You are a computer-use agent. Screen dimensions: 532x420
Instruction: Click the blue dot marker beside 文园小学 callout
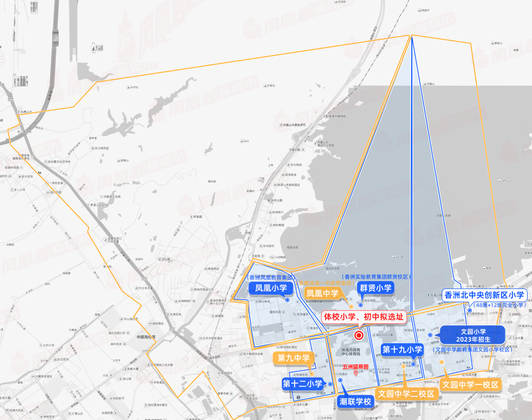tap(430, 335)
